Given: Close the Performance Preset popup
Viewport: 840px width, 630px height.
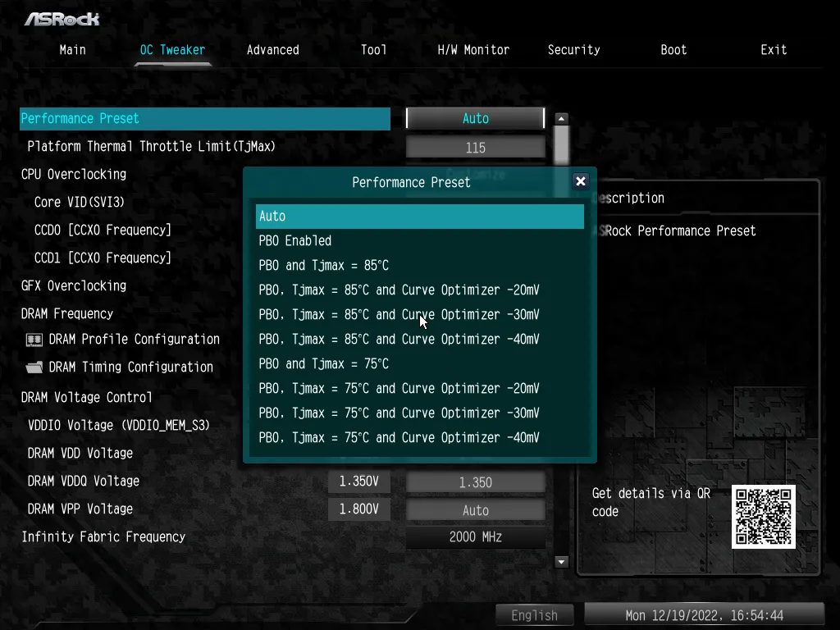Looking at the screenshot, I should coord(580,181).
